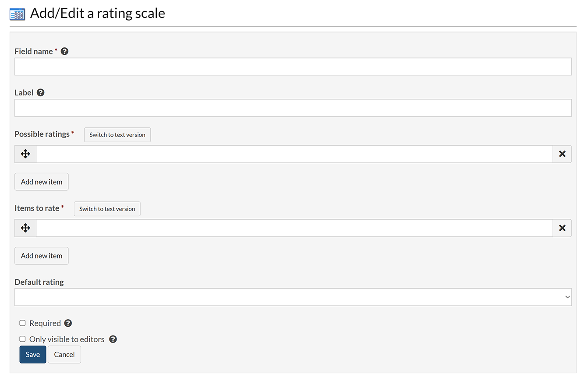Tick the Only visible to editors checkbox
Viewport: 588px width, 382px height.
(22, 339)
